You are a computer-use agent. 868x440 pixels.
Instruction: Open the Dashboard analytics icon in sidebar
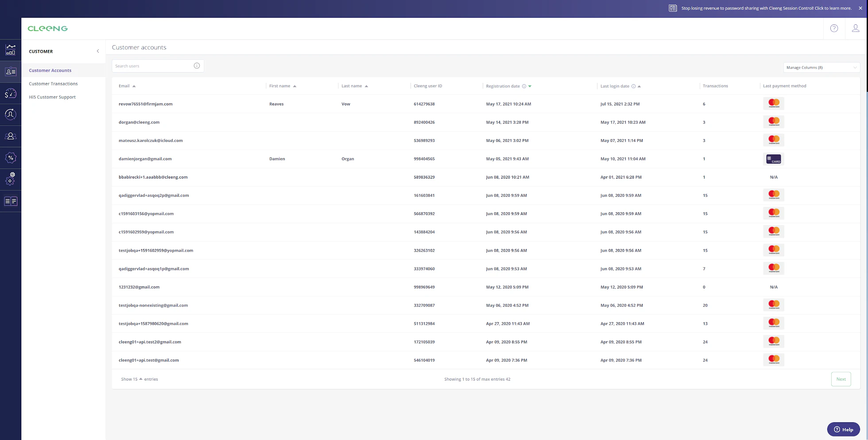(x=11, y=50)
